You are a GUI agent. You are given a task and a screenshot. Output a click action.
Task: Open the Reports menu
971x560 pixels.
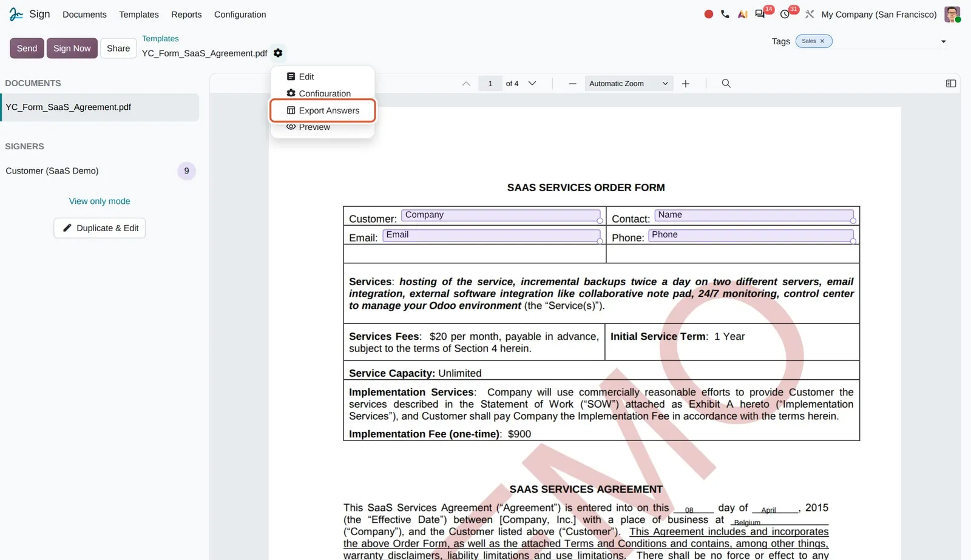point(186,14)
